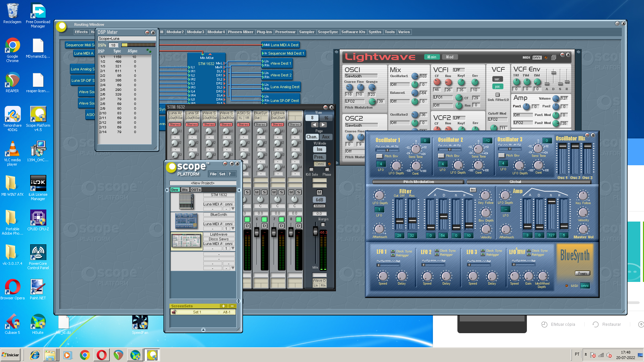Click the Set button in Scope Platform

click(222, 174)
